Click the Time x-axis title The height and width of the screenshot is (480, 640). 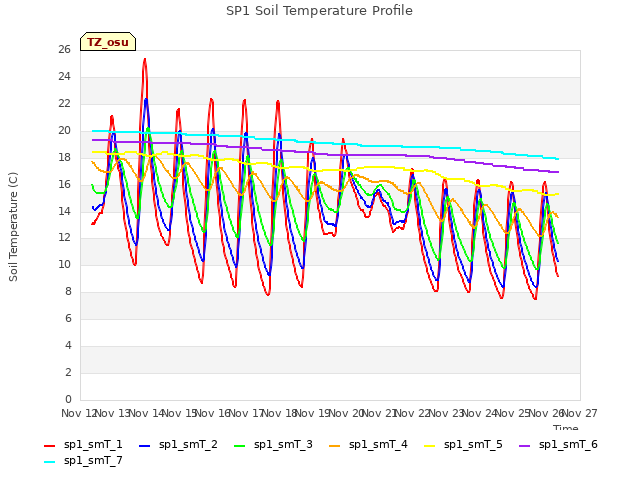point(566,427)
